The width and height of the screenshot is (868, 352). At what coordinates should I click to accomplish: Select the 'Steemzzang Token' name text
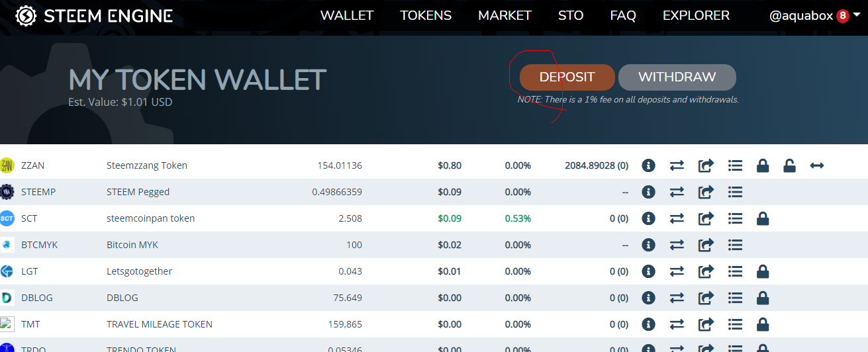(147, 165)
